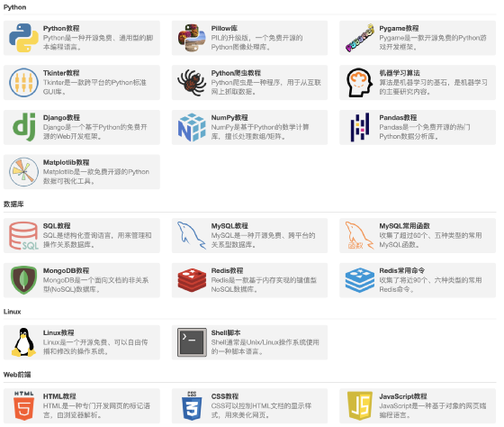Click the description text starting Shell通常是Unix/Linux
Image resolution: width=504 pixels, height=427 pixels.
coord(265,347)
